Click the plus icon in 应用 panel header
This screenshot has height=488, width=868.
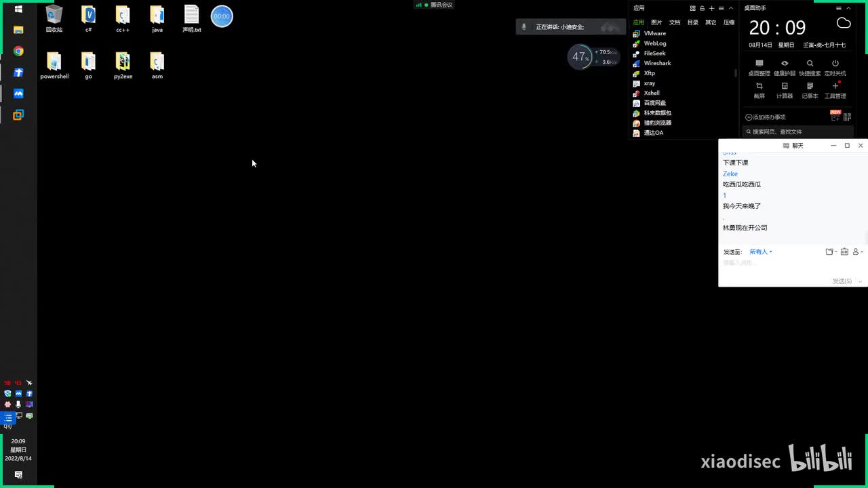coord(711,8)
